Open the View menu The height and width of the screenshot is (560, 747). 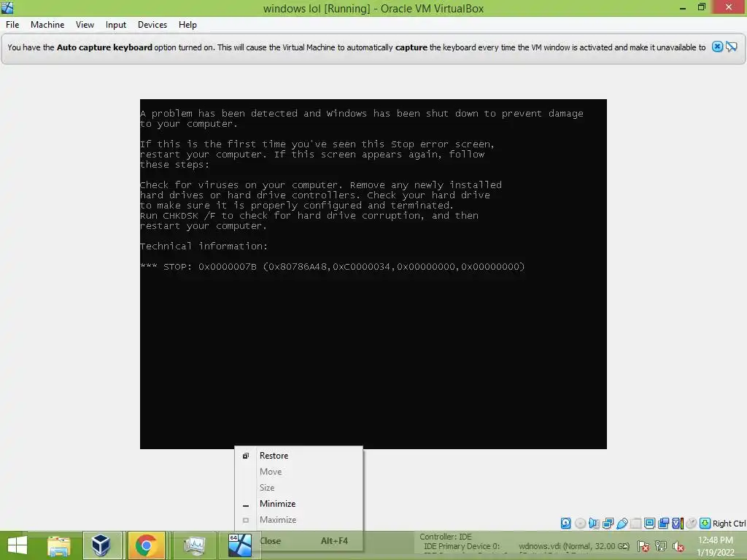85,25
